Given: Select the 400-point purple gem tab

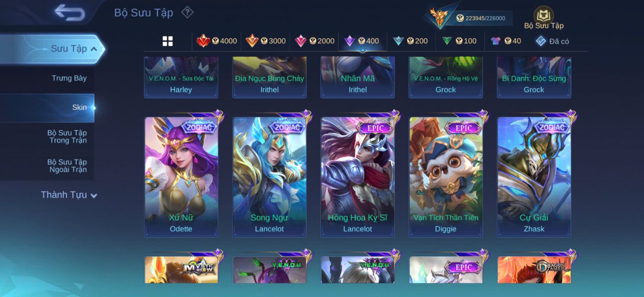Looking at the screenshot, I should coord(362,41).
